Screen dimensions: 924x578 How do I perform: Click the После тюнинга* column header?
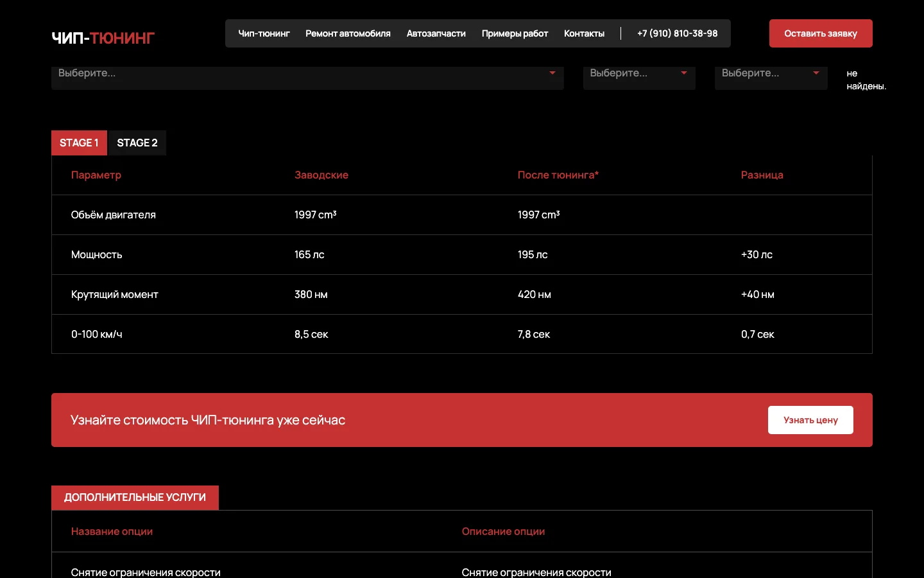click(x=558, y=175)
